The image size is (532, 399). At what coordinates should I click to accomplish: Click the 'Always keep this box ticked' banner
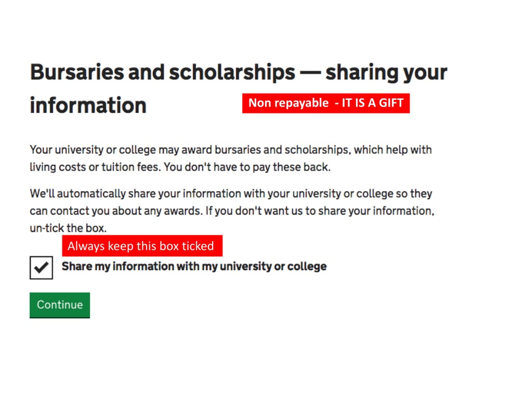pos(142,246)
